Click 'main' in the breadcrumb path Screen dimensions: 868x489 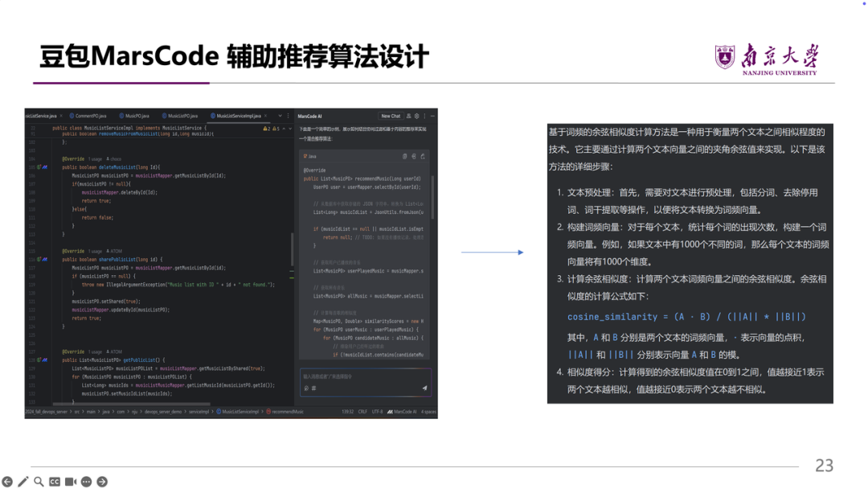[x=91, y=412]
